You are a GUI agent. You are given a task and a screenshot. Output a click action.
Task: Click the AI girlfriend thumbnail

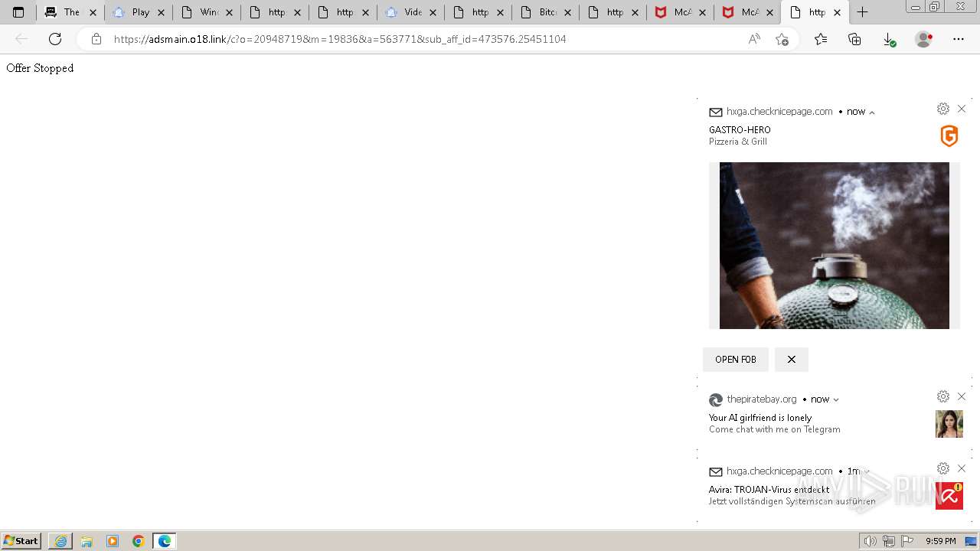[x=949, y=424]
